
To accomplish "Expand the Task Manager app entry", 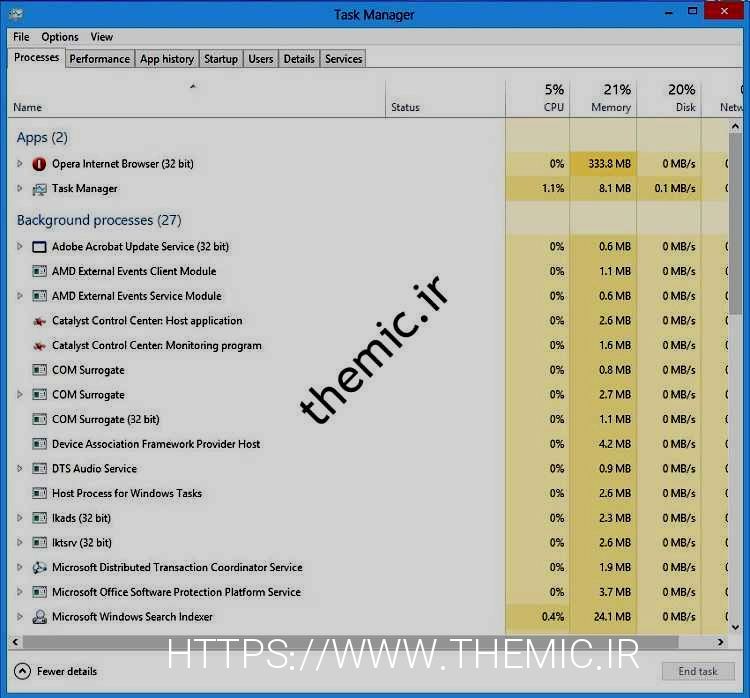I will coord(20,188).
